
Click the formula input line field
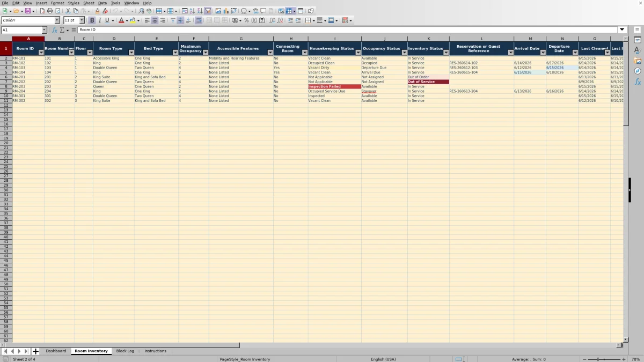click(348, 30)
